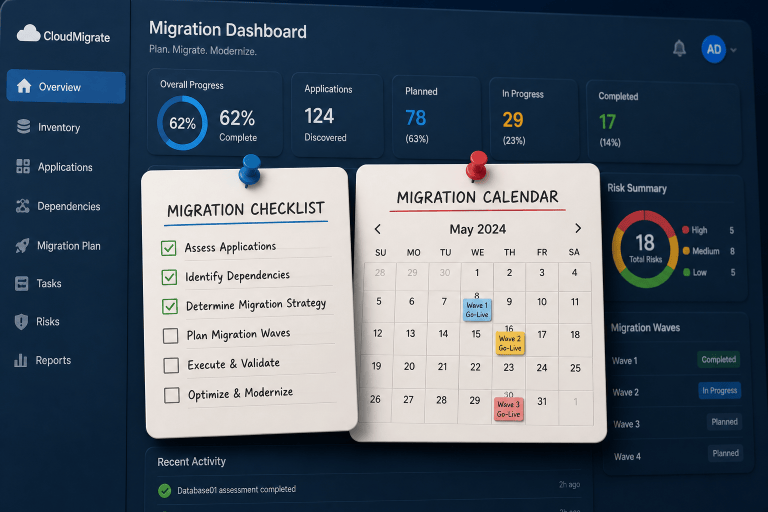This screenshot has height=512, width=768.
Task: Click the Completed 17 stat card
Action: [x=664, y=122]
